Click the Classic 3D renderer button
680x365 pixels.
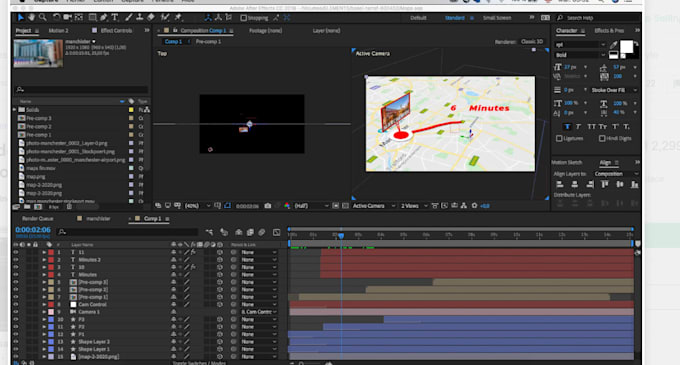click(532, 42)
